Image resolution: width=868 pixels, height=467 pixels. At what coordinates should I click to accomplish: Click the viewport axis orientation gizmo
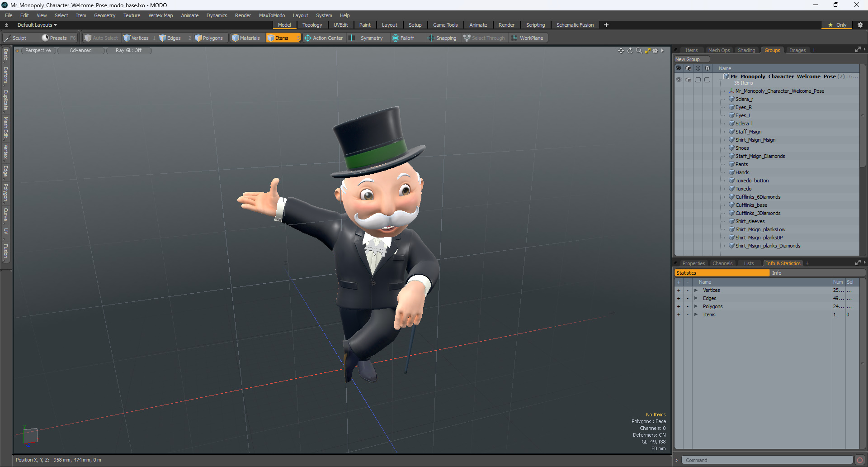click(x=30, y=436)
